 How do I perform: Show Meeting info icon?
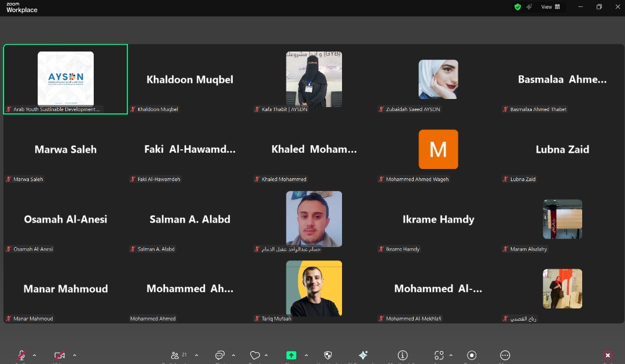coord(403,355)
